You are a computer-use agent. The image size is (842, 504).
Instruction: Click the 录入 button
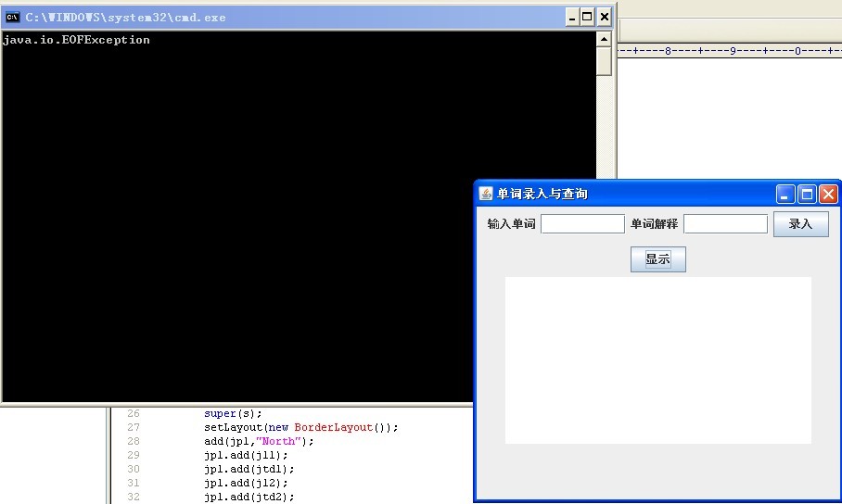[800, 224]
